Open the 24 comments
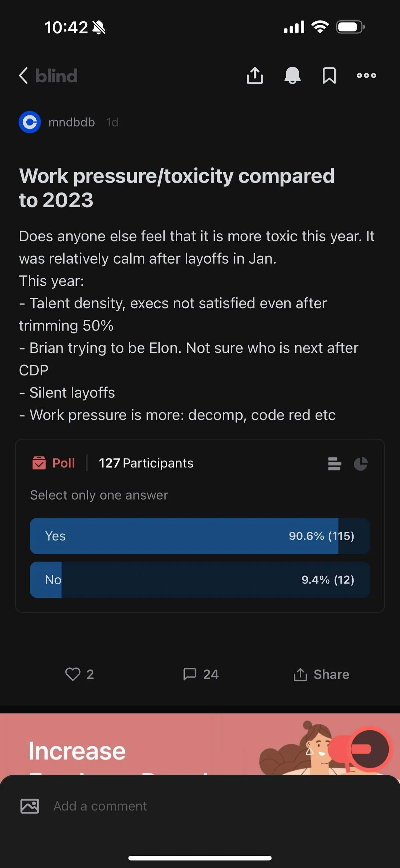Screen dimensions: 400x868 click(x=201, y=674)
